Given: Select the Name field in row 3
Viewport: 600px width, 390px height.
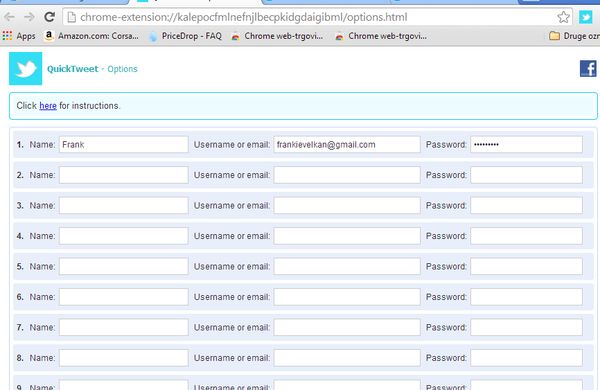Looking at the screenshot, I should tap(124, 206).
